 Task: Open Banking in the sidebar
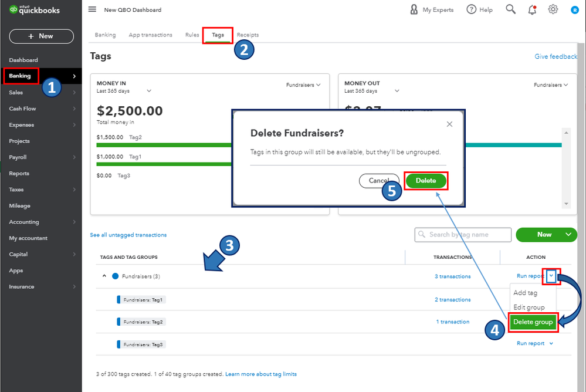click(20, 76)
